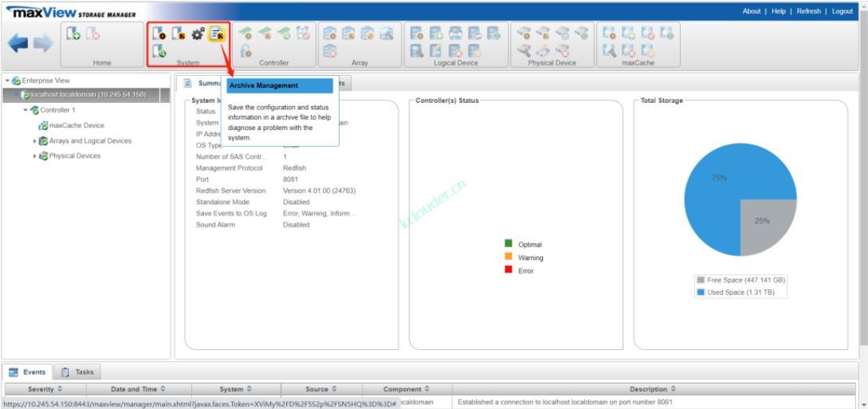Click maxCache icon with red X badge
The image size is (868, 409).
(628, 52)
